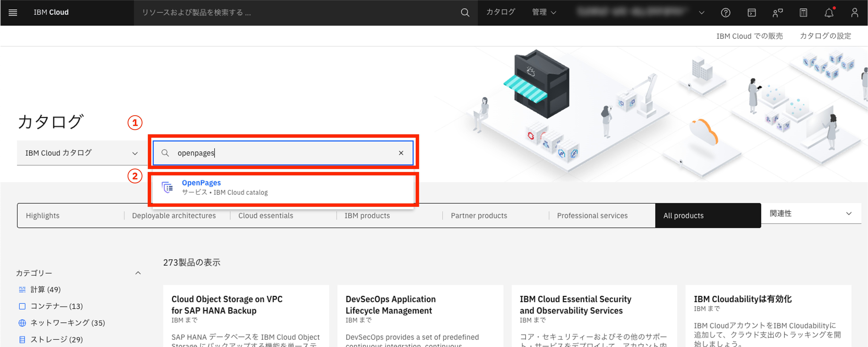Viewport: 868px width, 347px height.
Task: Open the user profile avatar icon
Action: pyautogui.click(x=855, y=13)
